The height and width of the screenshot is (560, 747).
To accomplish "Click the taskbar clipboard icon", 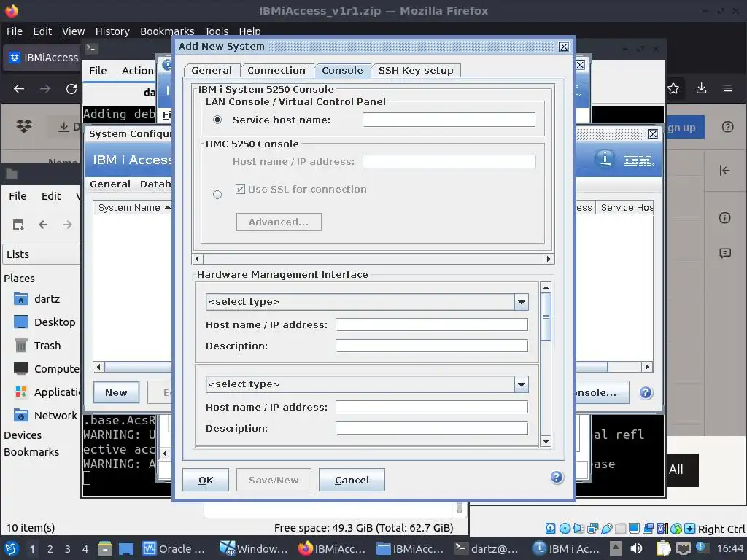I will pos(663,549).
